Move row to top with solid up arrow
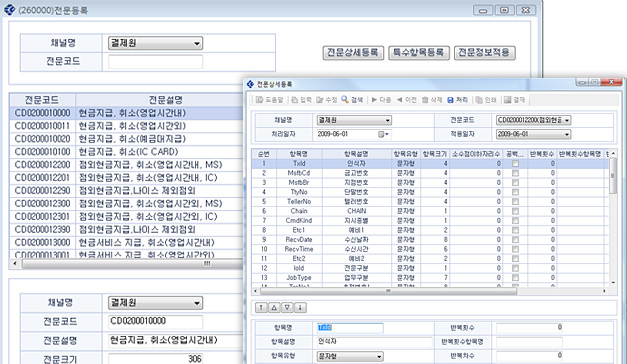 pos(261,308)
